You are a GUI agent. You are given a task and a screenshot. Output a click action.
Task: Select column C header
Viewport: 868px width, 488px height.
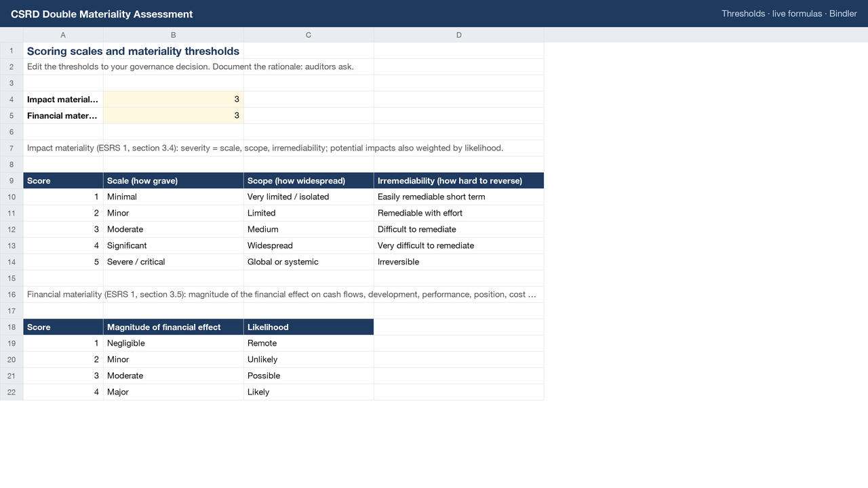(309, 35)
